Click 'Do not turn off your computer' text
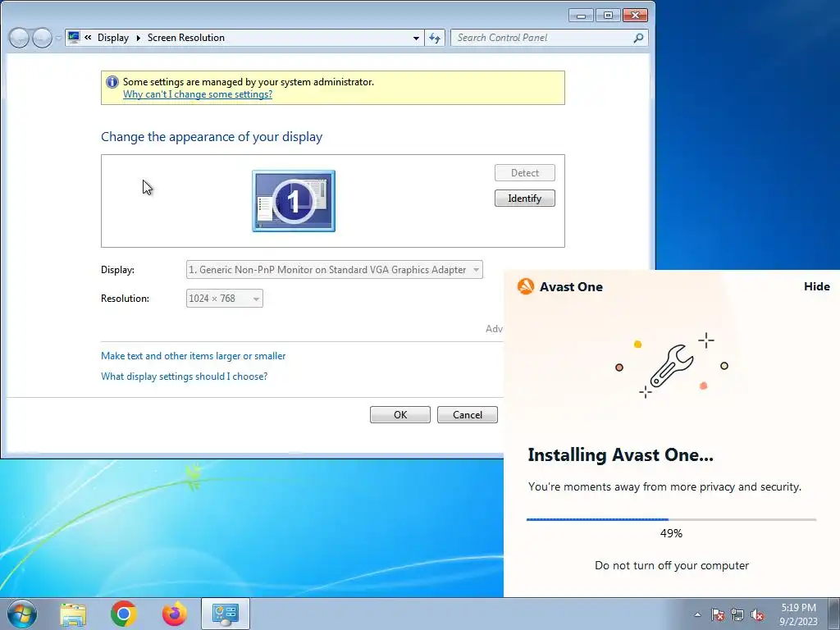 672,566
